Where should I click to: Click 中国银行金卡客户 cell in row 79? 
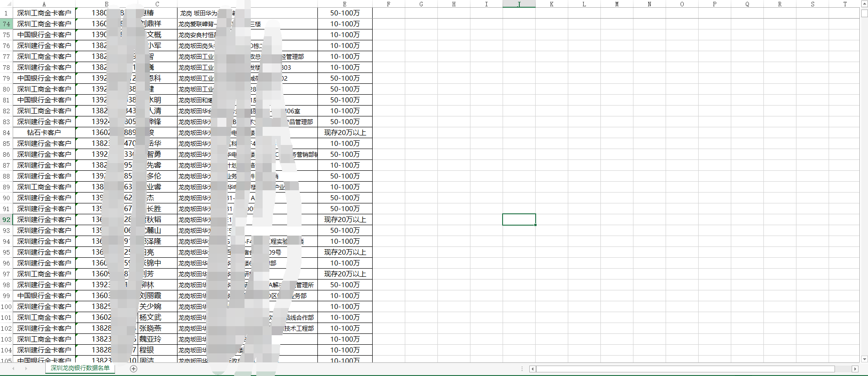[44, 78]
